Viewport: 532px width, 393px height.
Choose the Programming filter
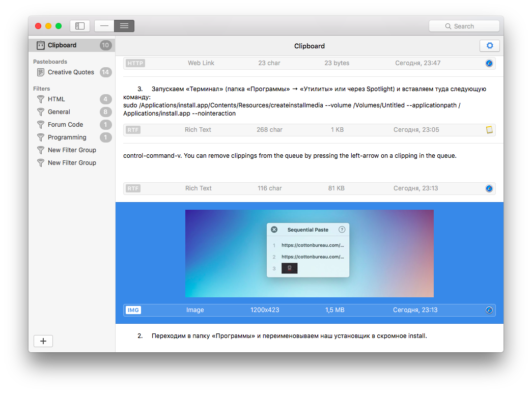67,137
